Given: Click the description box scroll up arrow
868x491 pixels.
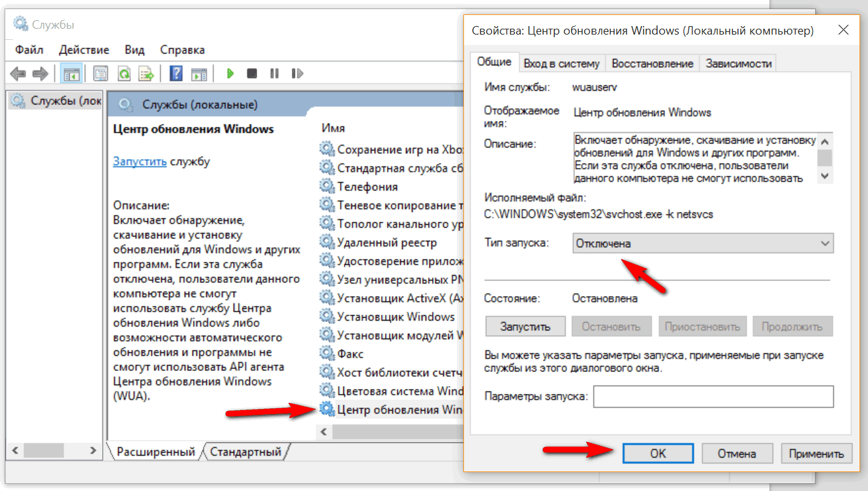Looking at the screenshot, I should tap(825, 141).
